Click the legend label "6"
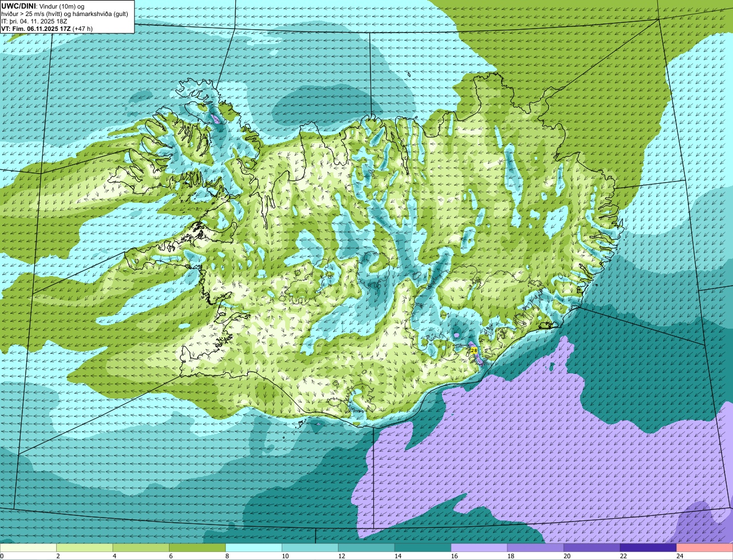 (170, 556)
